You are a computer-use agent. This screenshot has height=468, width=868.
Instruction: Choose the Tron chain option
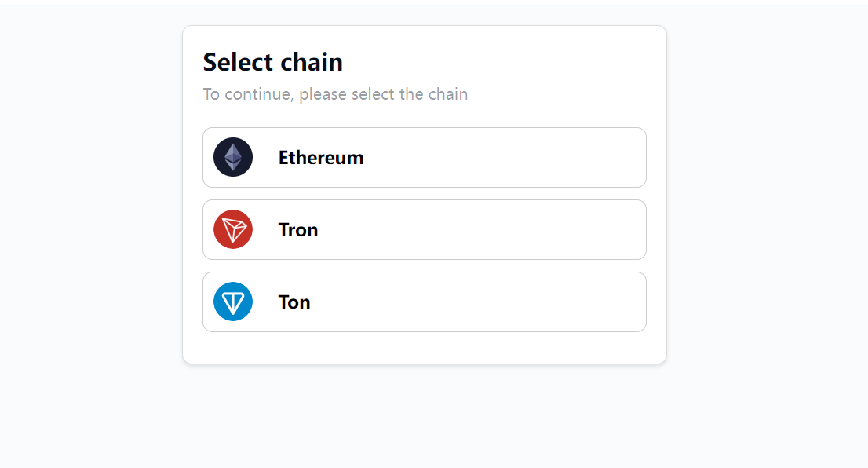click(424, 229)
